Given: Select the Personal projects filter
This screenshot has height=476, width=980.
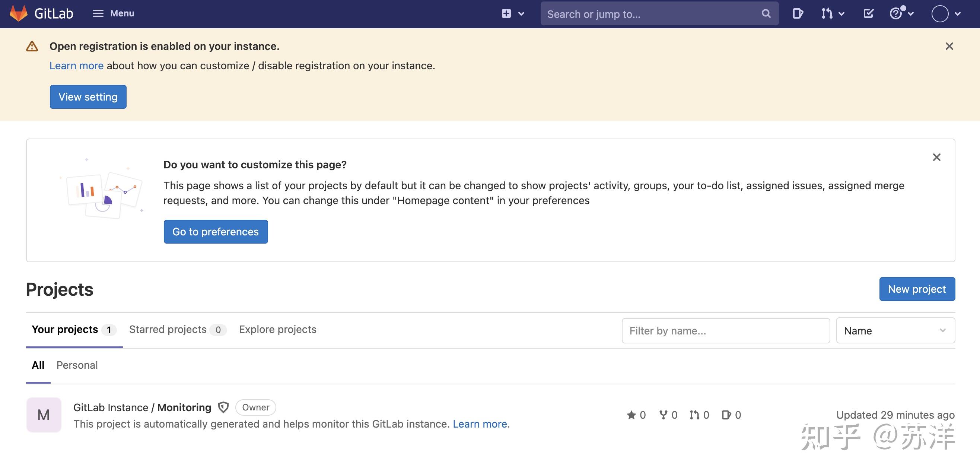Looking at the screenshot, I should (x=77, y=365).
